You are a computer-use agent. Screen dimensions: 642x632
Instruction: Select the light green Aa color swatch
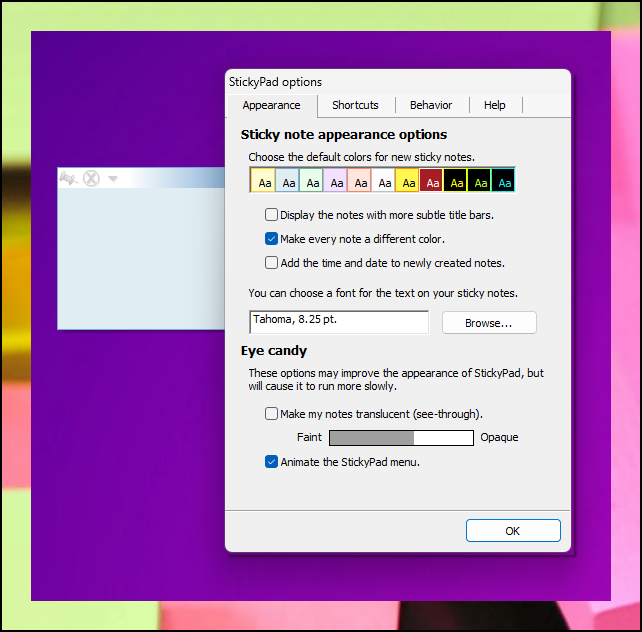311,180
